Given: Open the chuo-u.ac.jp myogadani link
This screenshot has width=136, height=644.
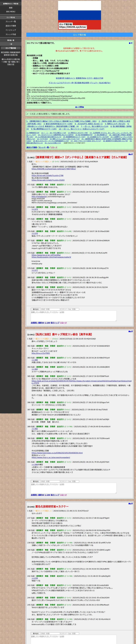Looking at the screenshot, I should pyautogui.click(x=51, y=457).
